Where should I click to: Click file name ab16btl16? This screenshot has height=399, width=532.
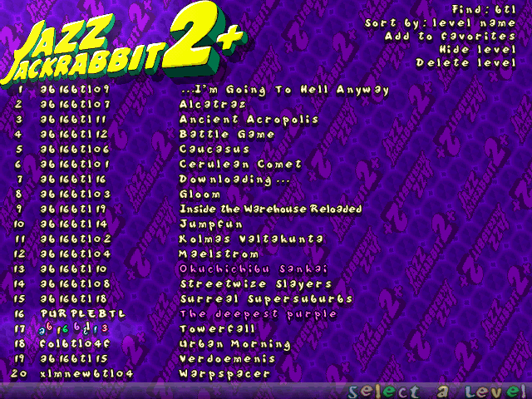[73, 179]
